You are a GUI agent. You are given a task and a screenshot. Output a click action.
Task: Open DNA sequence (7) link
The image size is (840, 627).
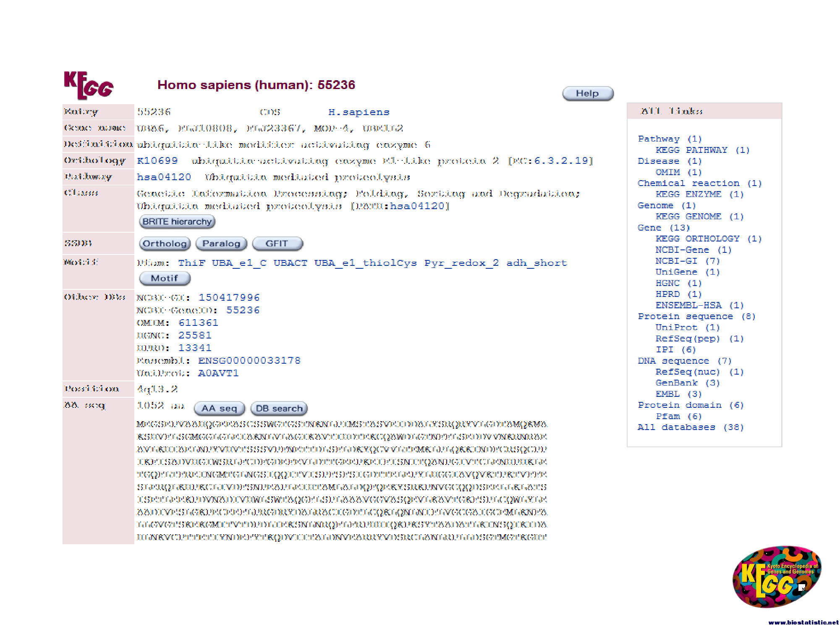coord(685,361)
